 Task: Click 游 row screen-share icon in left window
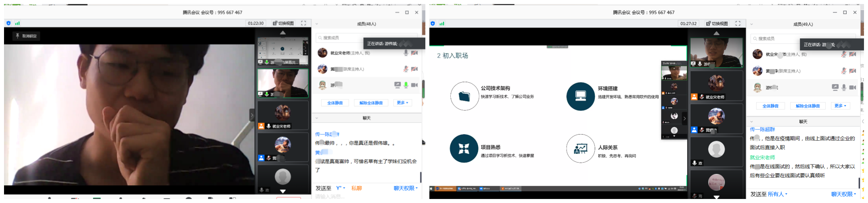(x=397, y=85)
